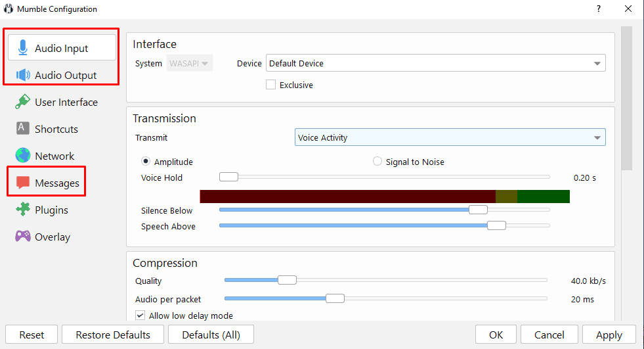Open the System WASAPI dropdown

point(189,63)
